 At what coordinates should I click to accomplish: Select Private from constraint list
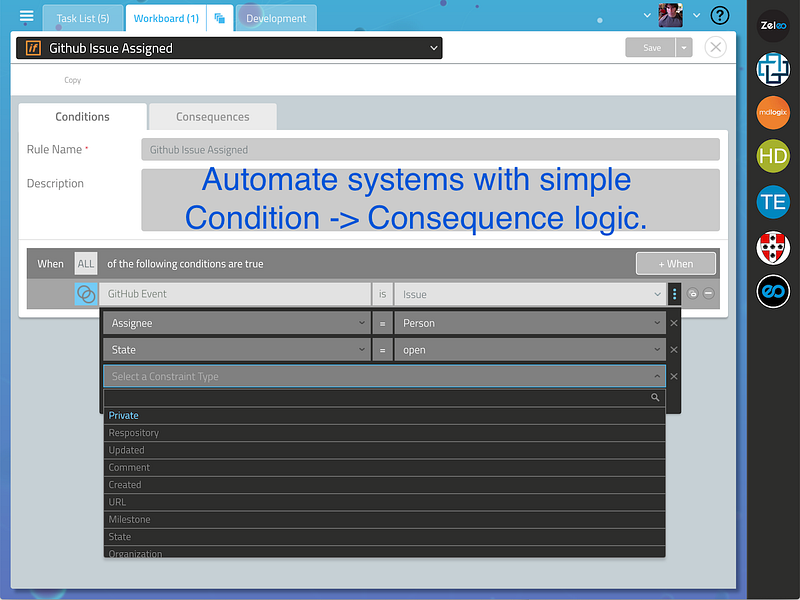385,415
